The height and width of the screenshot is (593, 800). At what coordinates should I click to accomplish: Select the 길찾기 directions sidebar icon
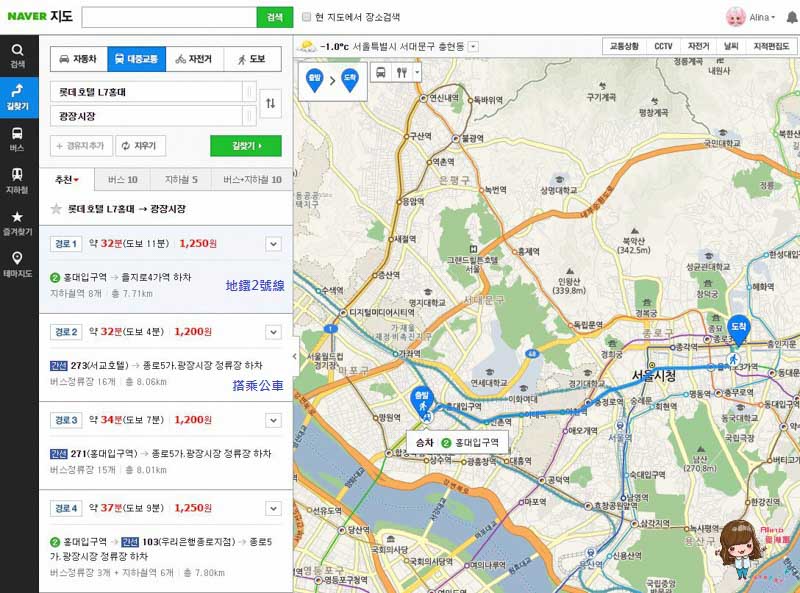[x=17, y=97]
